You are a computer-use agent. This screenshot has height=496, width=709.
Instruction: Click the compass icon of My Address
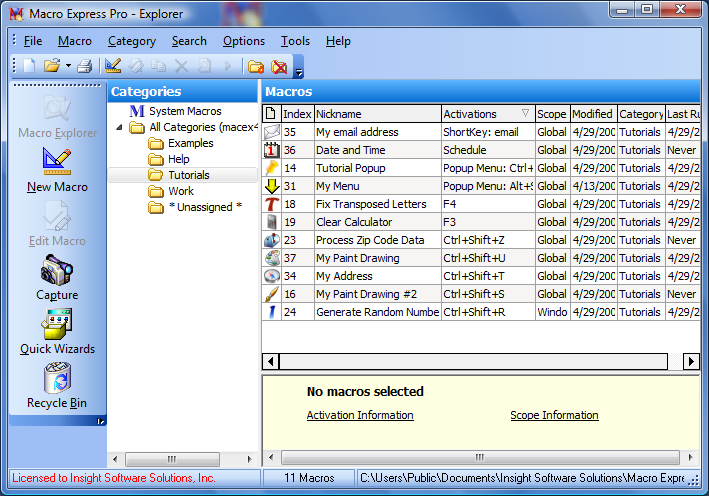point(272,276)
